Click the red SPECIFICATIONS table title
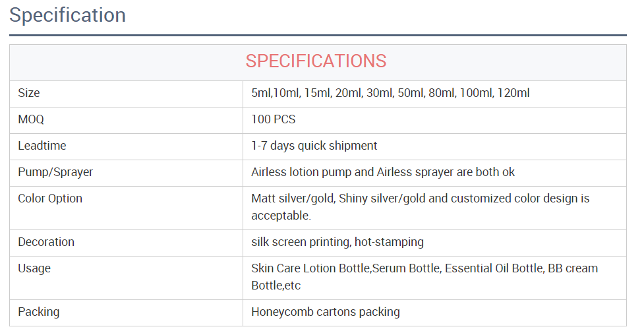The width and height of the screenshot is (644, 335). [x=316, y=61]
